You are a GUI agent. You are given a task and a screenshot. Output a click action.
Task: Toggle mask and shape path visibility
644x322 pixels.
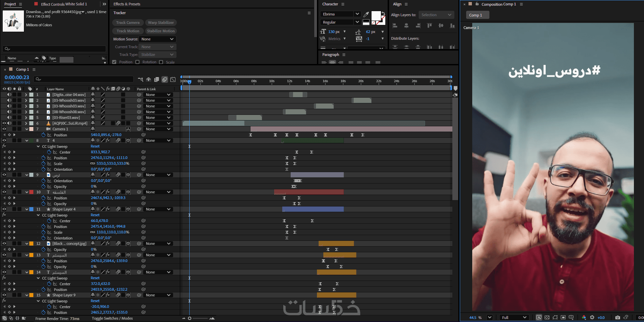coord(555,318)
